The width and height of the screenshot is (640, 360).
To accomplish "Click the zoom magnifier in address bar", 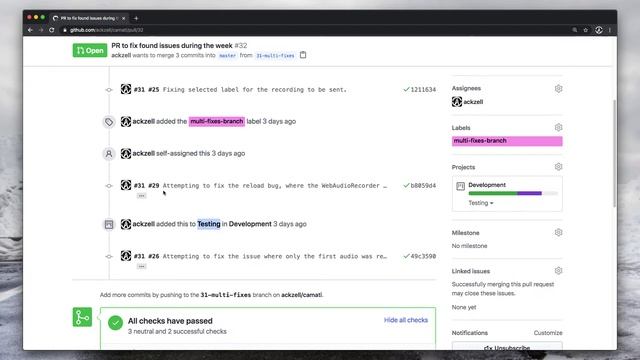I will pos(575,30).
